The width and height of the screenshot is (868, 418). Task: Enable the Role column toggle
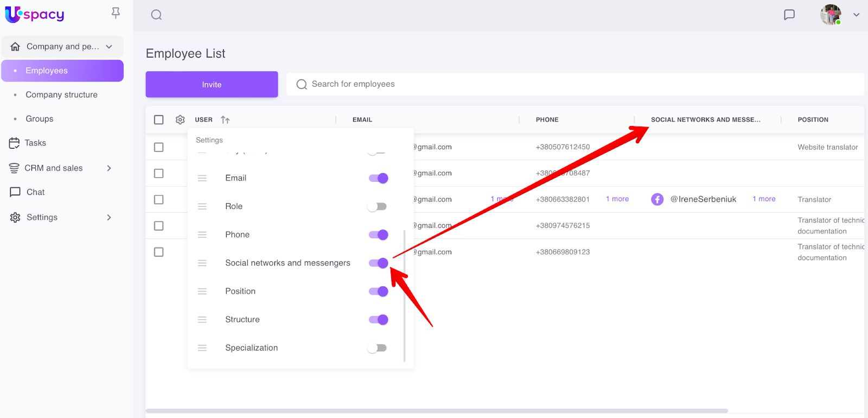point(377,206)
